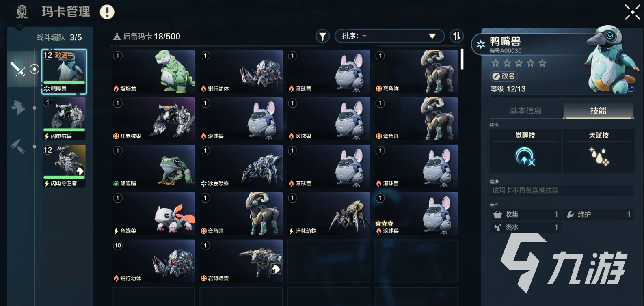644x306 pixels.
Task: Open the 天赋技 talent skill icon
Action: (x=599, y=156)
